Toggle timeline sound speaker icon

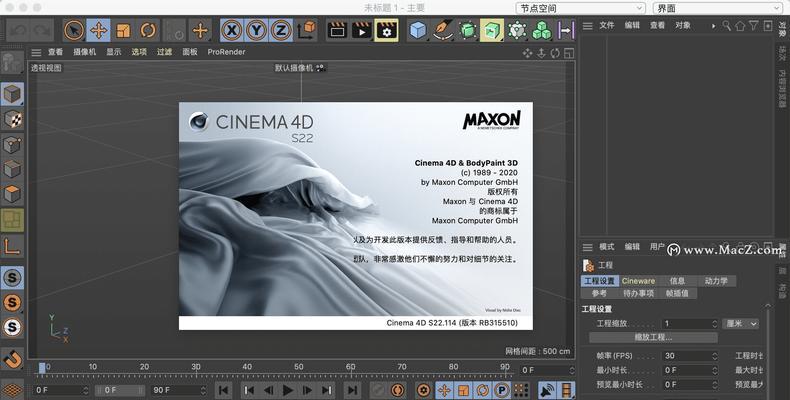(x=547, y=390)
